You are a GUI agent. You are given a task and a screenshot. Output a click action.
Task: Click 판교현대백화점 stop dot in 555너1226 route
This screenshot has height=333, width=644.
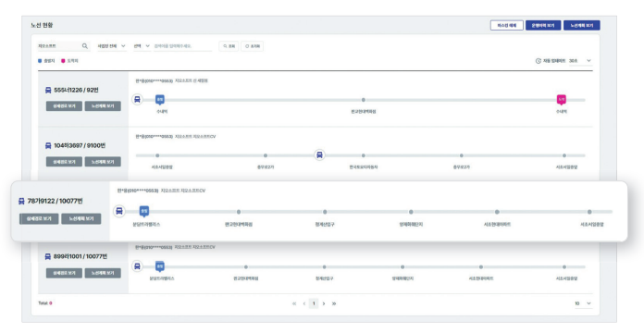tap(363, 100)
